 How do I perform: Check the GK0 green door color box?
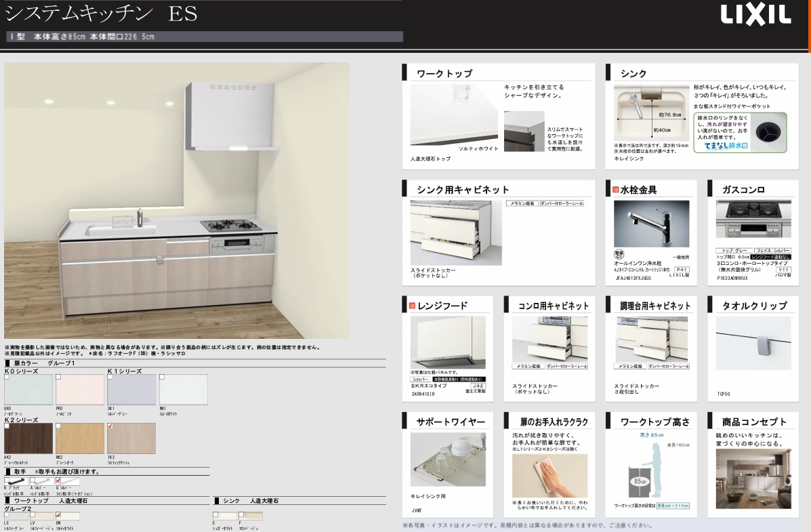[7, 377]
